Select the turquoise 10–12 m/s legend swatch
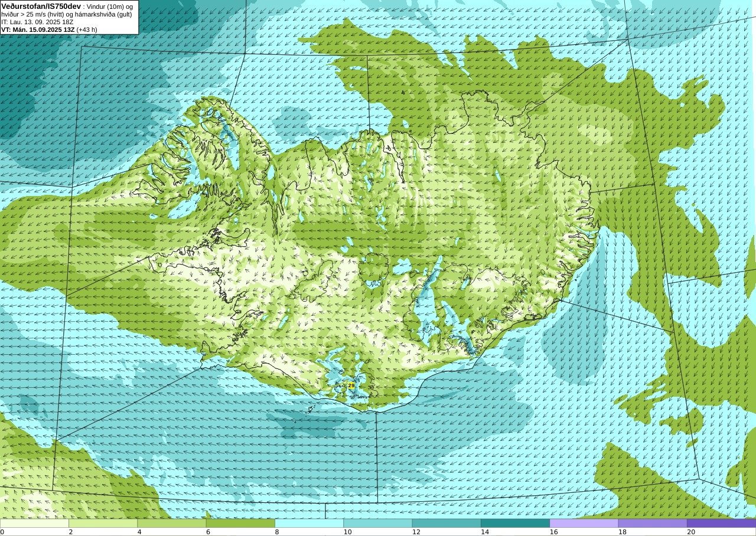Screen dimensions: 756x536 coord(378,523)
